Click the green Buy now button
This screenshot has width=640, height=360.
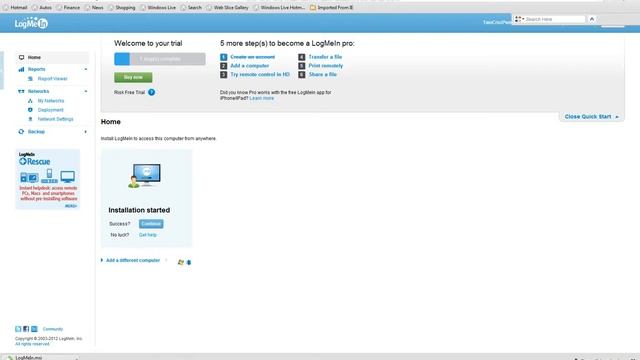point(133,77)
